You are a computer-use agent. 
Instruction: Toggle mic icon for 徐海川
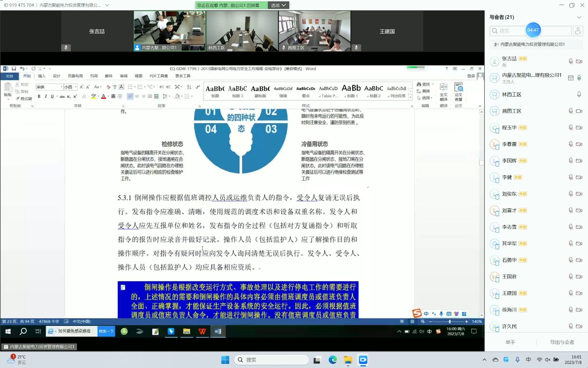click(571, 310)
